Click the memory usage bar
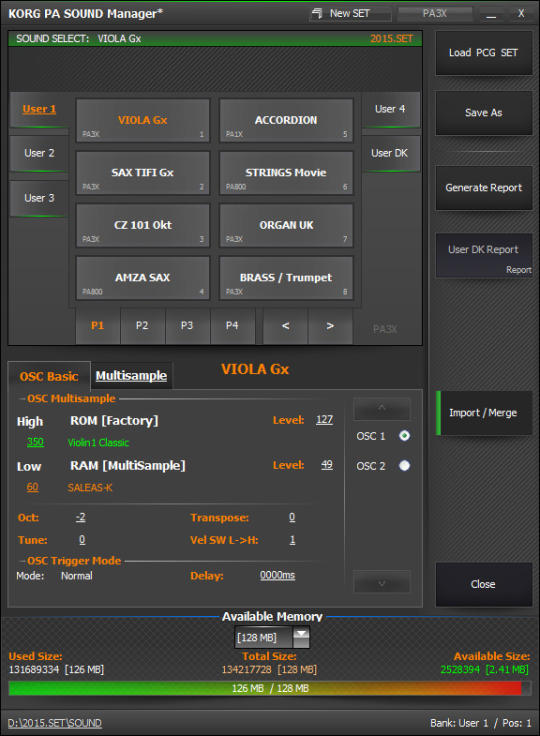 270,689
